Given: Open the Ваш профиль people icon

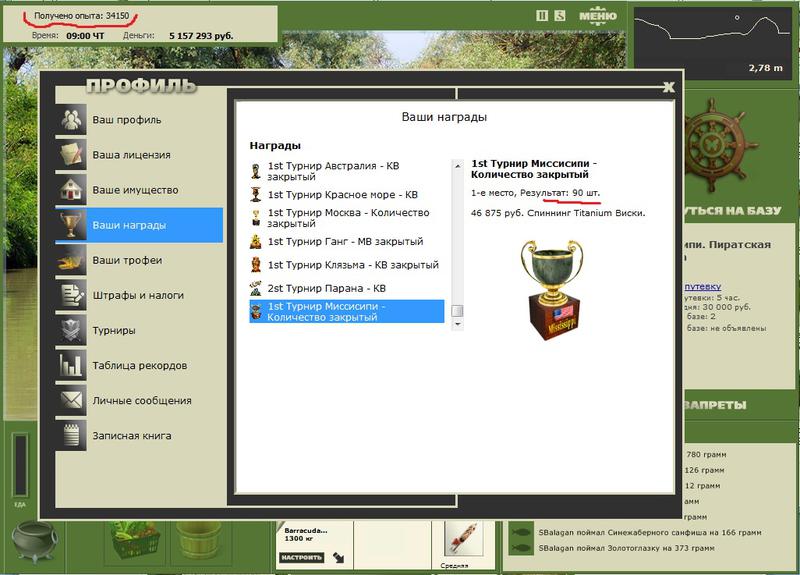Looking at the screenshot, I should (71, 119).
